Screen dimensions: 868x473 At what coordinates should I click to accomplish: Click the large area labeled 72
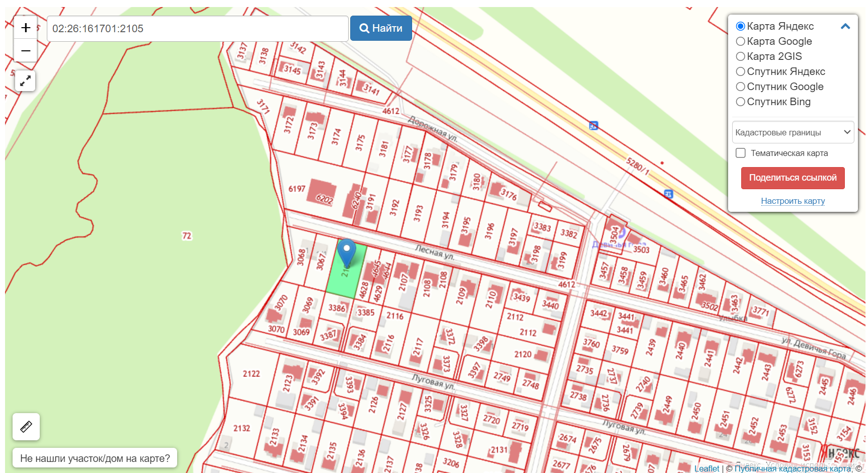click(187, 235)
